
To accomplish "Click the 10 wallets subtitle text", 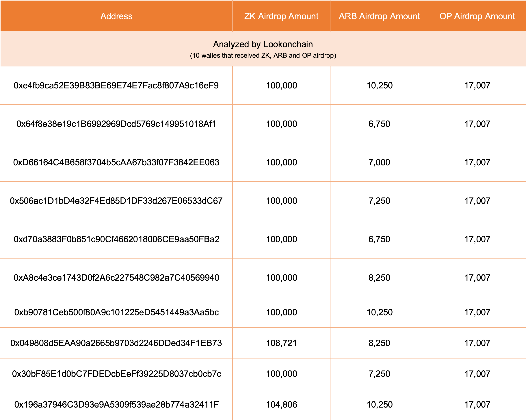I will 263,55.
